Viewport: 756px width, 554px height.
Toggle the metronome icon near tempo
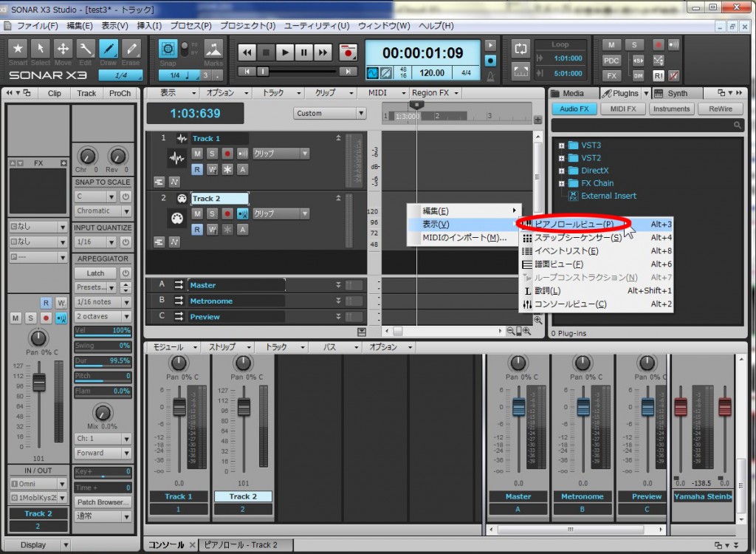tap(490, 76)
